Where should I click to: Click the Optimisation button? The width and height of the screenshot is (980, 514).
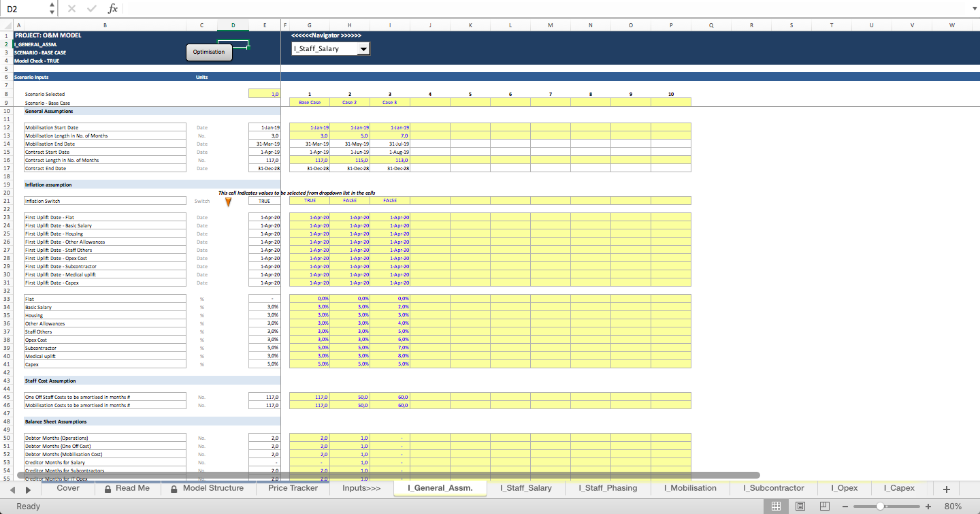209,52
